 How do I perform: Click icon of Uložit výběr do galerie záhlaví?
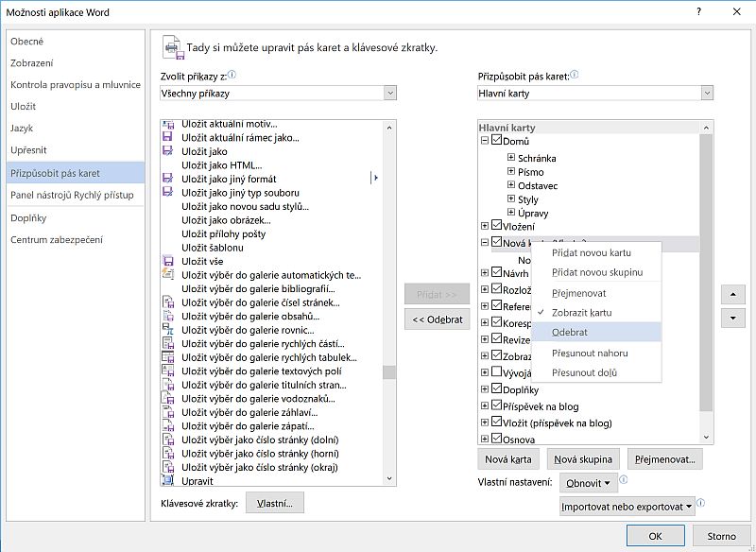point(168,412)
